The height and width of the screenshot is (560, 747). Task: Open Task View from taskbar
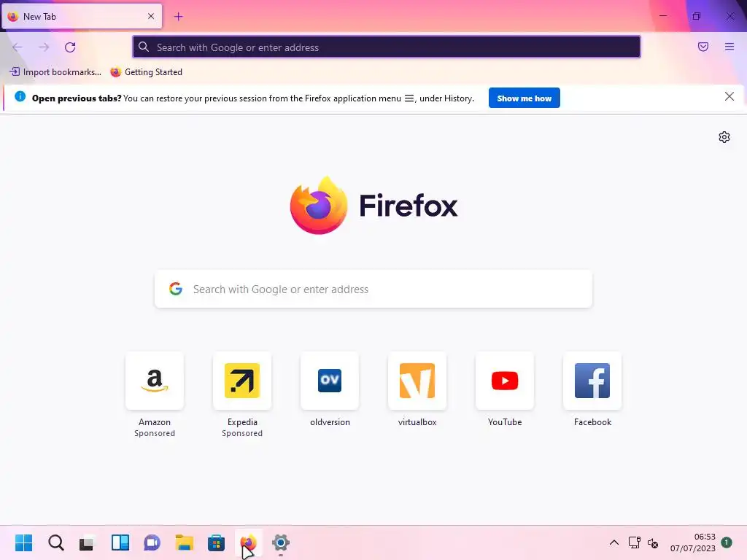[x=88, y=542]
